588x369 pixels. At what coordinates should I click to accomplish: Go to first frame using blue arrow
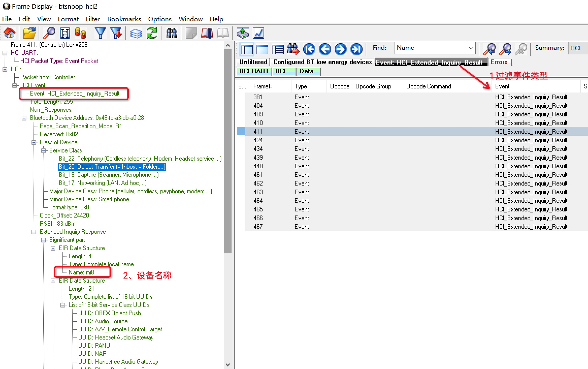[x=309, y=49]
